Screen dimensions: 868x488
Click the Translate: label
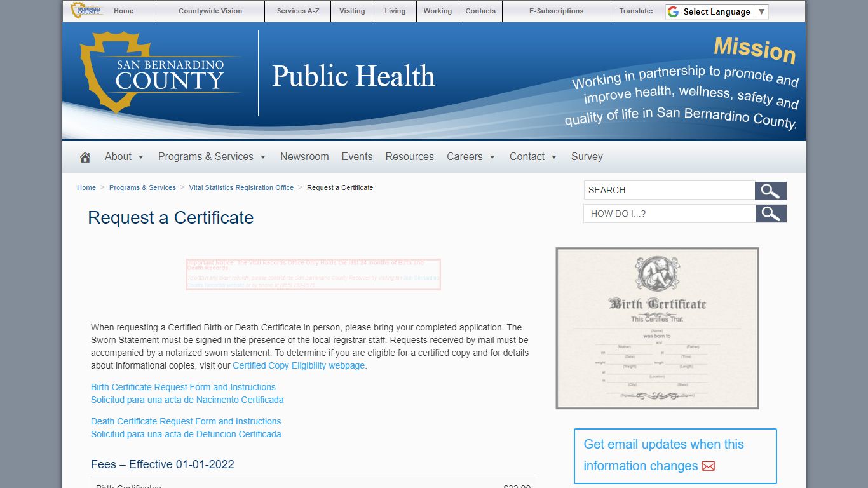coord(636,11)
